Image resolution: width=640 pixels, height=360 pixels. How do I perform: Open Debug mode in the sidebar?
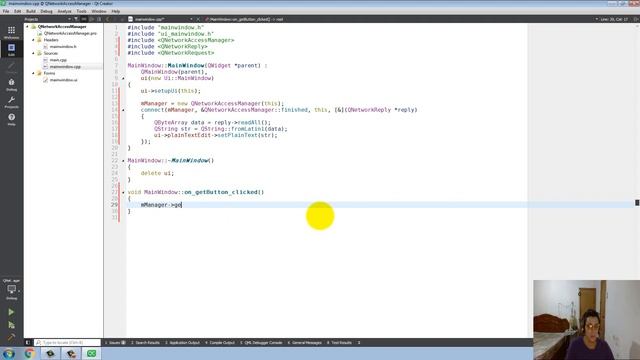click(11, 84)
